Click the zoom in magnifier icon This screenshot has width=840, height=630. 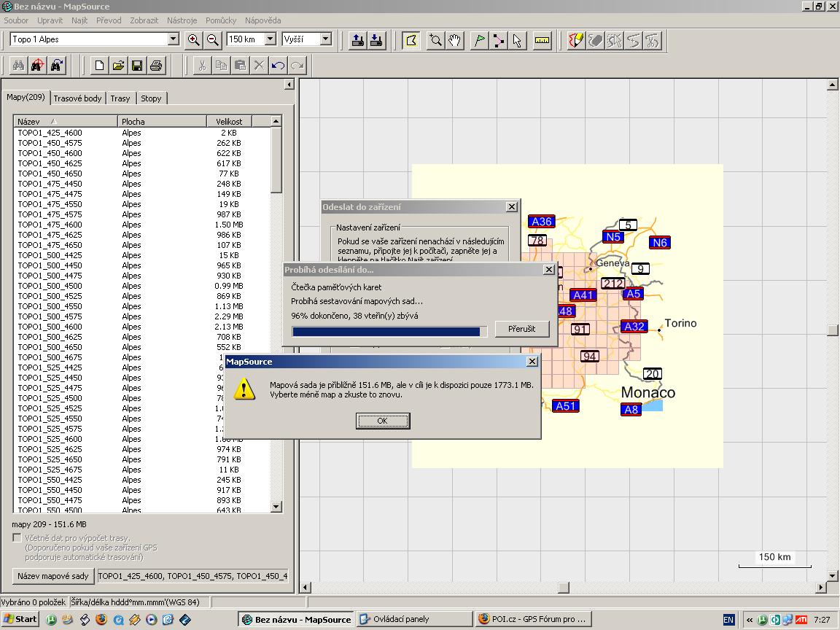[193, 40]
